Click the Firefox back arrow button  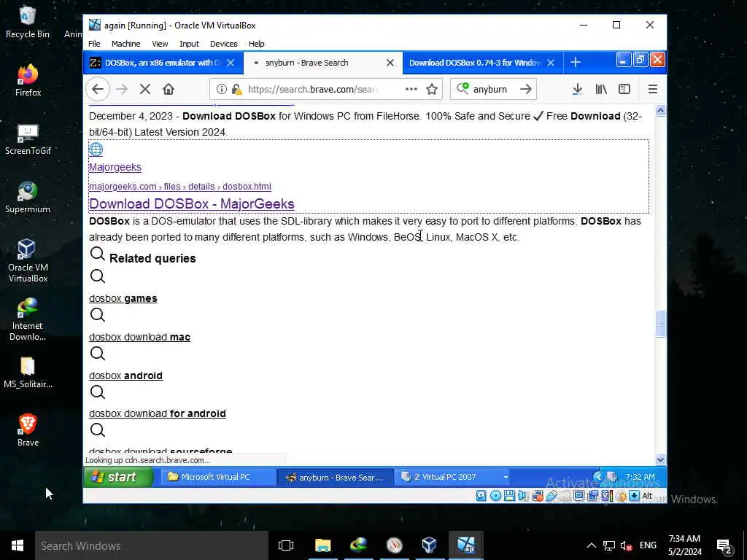pyautogui.click(x=98, y=89)
